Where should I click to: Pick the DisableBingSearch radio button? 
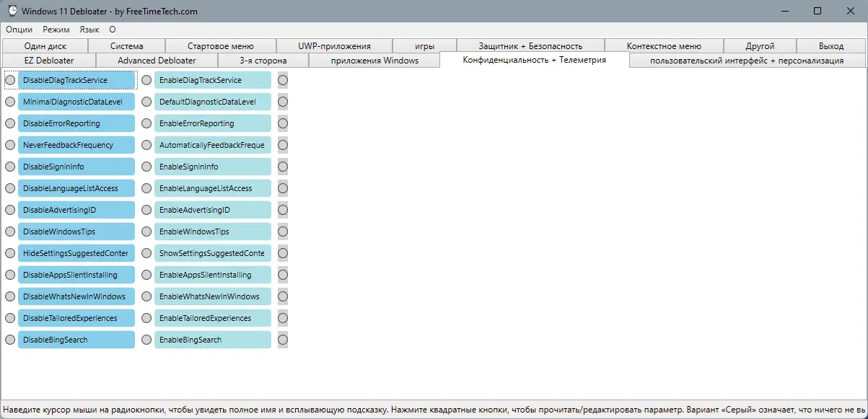click(10, 340)
